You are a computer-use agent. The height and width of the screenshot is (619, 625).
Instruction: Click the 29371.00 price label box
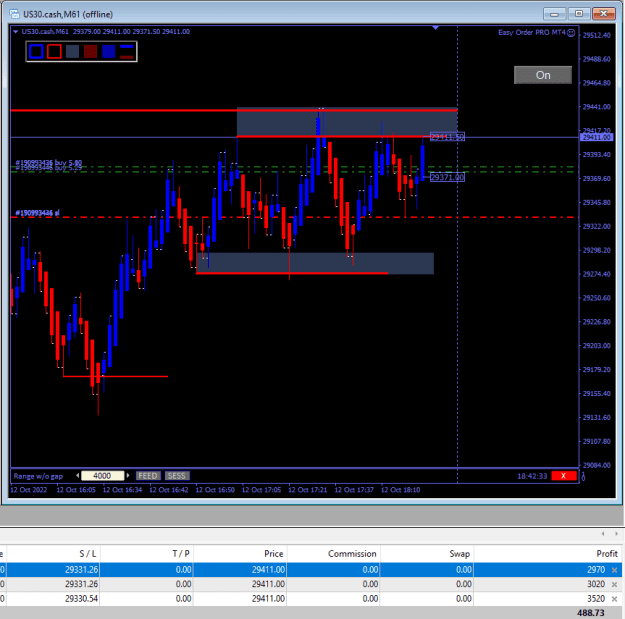tap(447, 177)
